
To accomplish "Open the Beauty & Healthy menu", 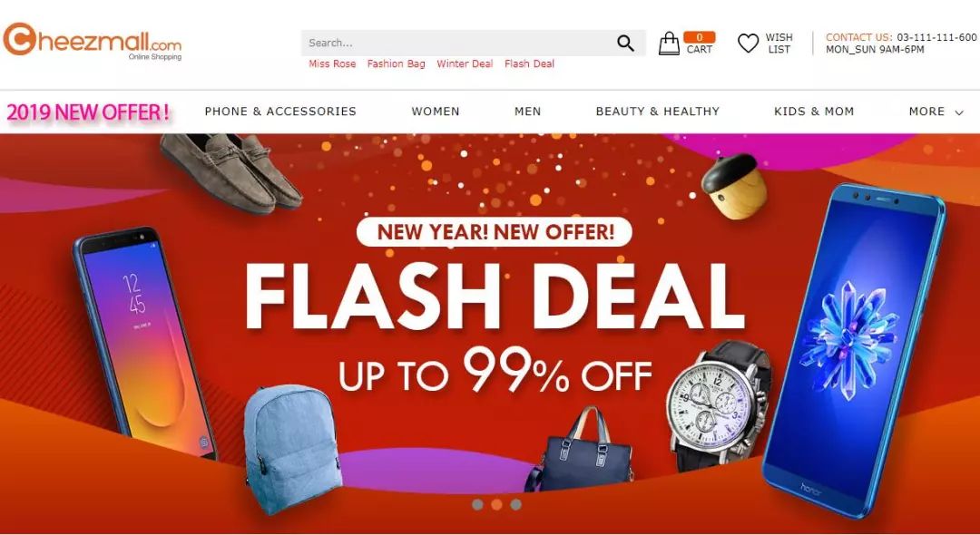I will point(658,112).
